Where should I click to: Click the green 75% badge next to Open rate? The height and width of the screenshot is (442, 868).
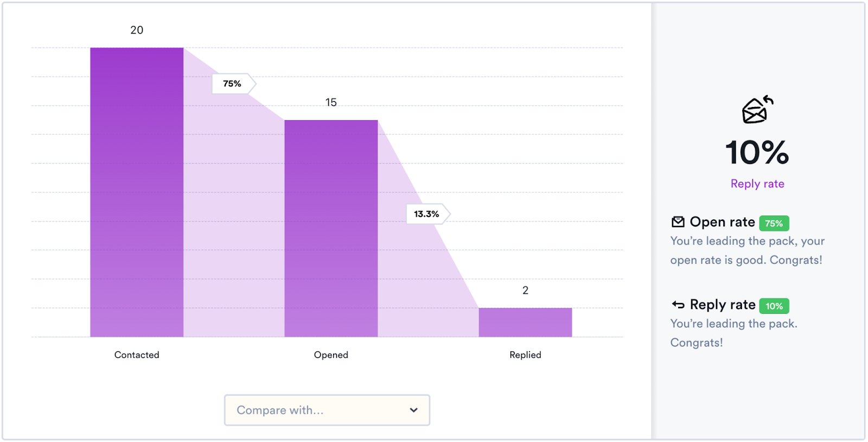pos(774,223)
